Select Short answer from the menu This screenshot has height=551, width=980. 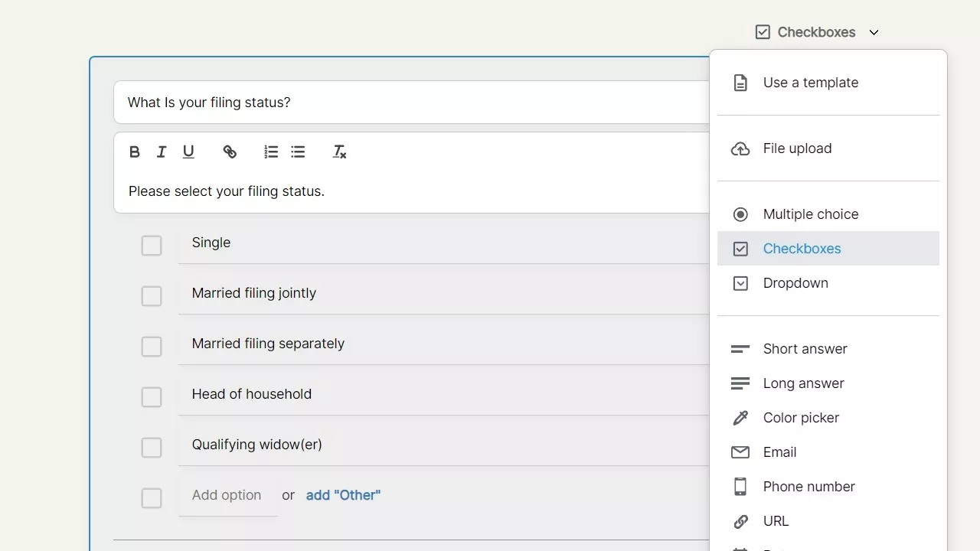(x=805, y=349)
